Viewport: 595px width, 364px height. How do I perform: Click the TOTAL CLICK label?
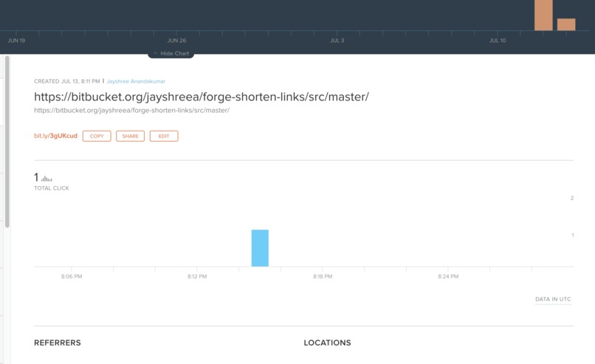click(52, 188)
